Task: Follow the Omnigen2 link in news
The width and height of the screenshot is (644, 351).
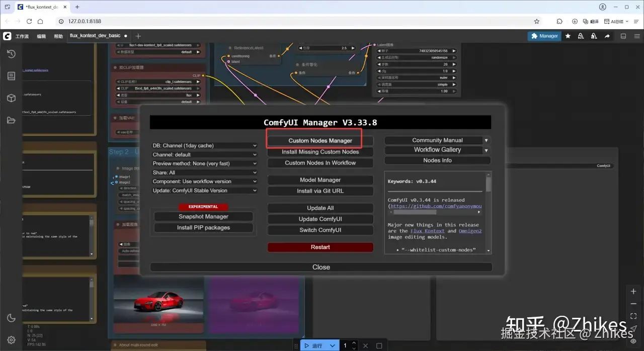Action: (x=470, y=231)
